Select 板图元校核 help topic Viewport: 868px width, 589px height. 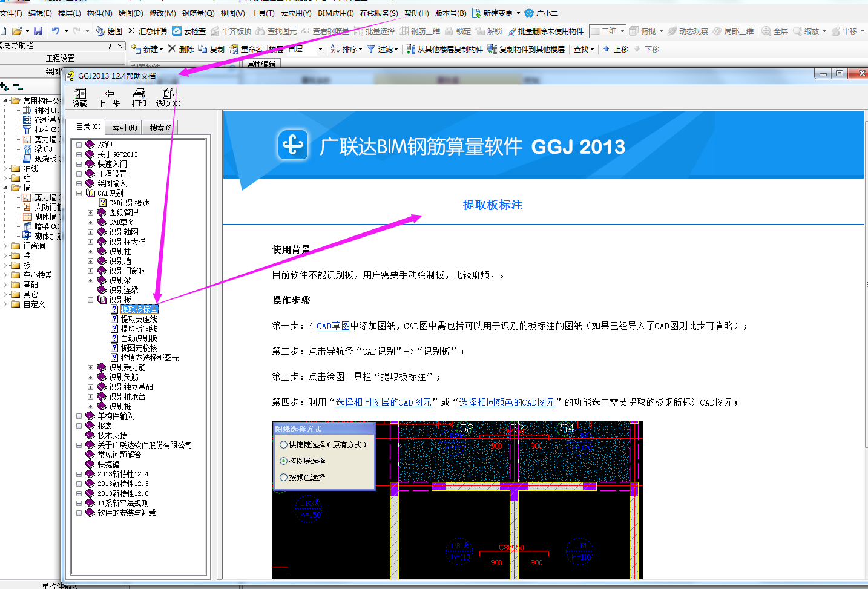point(139,348)
